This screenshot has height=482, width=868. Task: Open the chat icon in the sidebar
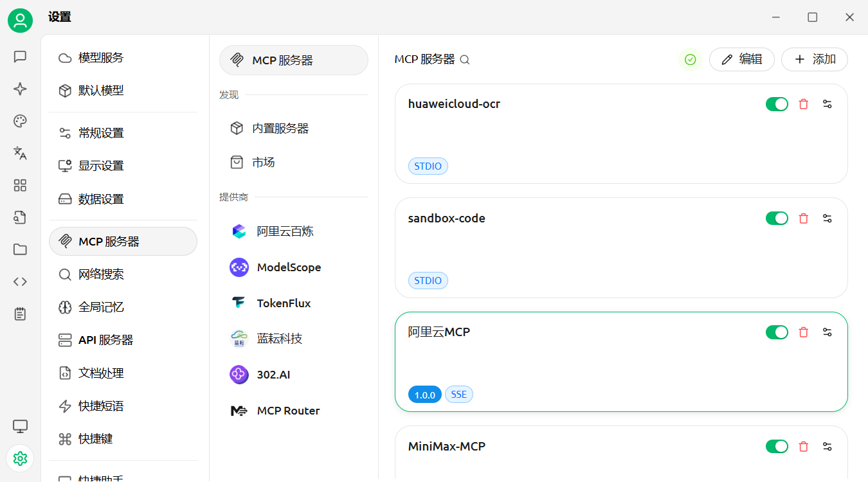(20, 57)
